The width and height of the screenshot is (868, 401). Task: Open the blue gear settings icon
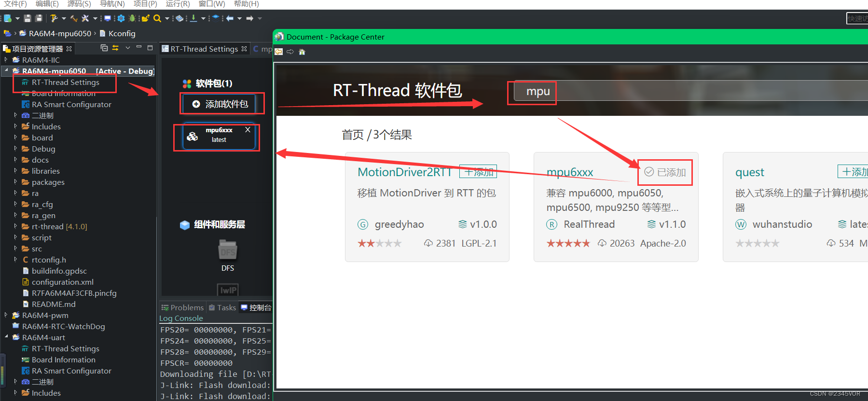point(121,18)
